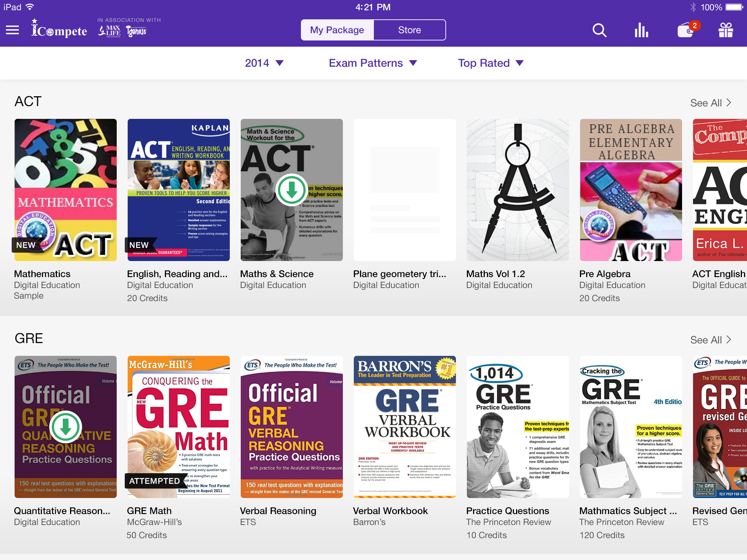
Task: Open the ACT Mathematics book cover
Action: 66,190
